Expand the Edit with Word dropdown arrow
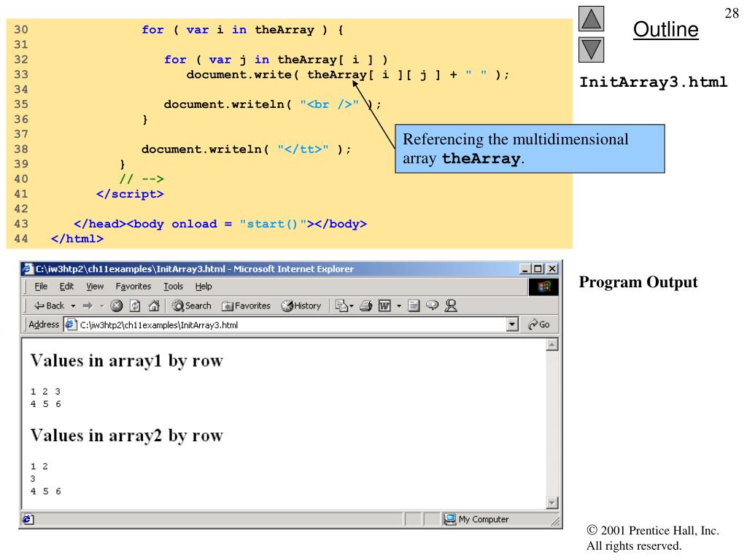747x560 pixels. tap(399, 306)
